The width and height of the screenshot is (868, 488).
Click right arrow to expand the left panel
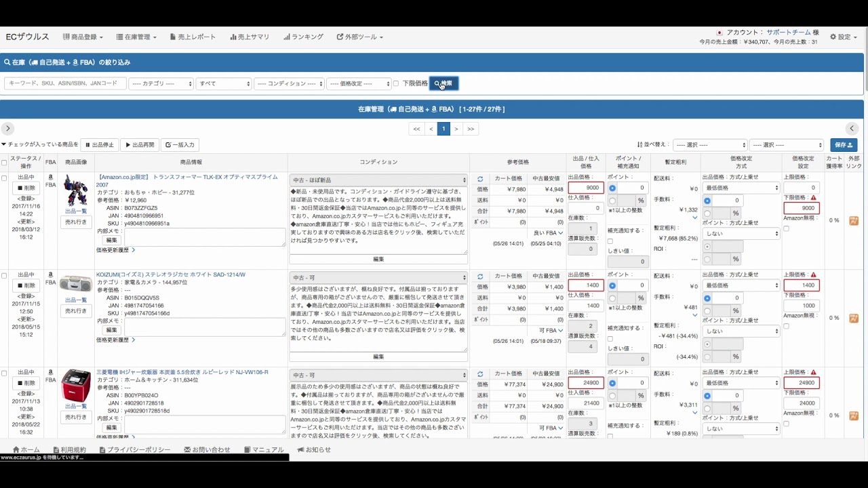(x=7, y=129)
